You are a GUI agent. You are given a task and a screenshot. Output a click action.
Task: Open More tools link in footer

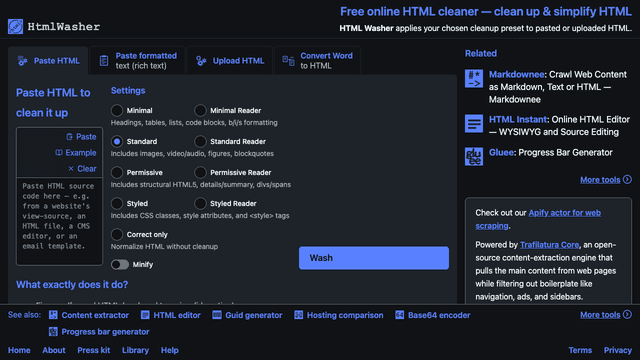[x=600, y=315]
